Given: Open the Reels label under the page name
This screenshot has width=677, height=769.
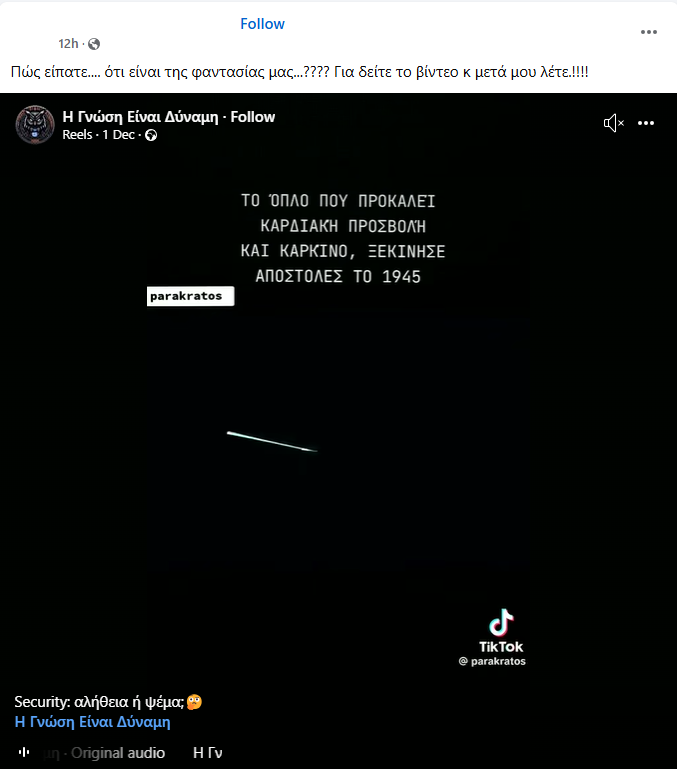Looking at the screenshot, I should (x=77, y=135).
